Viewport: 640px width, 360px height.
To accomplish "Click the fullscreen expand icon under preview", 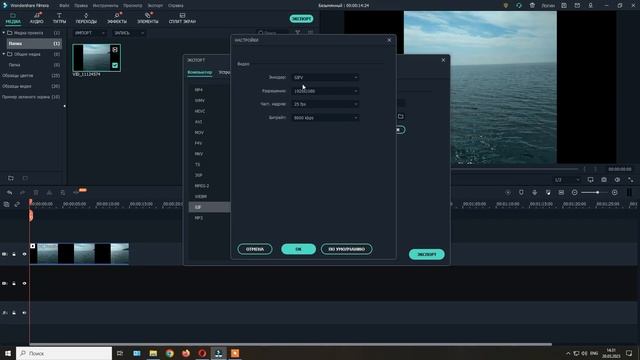I will (631, 180).
